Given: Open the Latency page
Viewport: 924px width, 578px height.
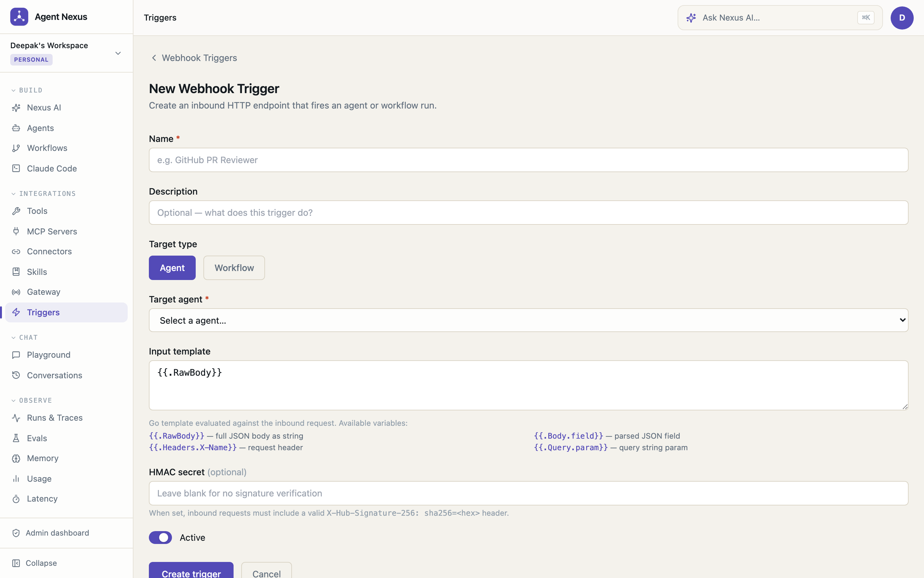Looking at the screenshot, I should pos(66,499).
